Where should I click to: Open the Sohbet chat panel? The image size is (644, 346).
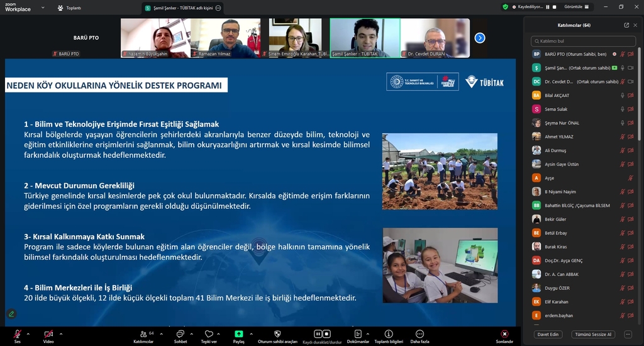180,333
